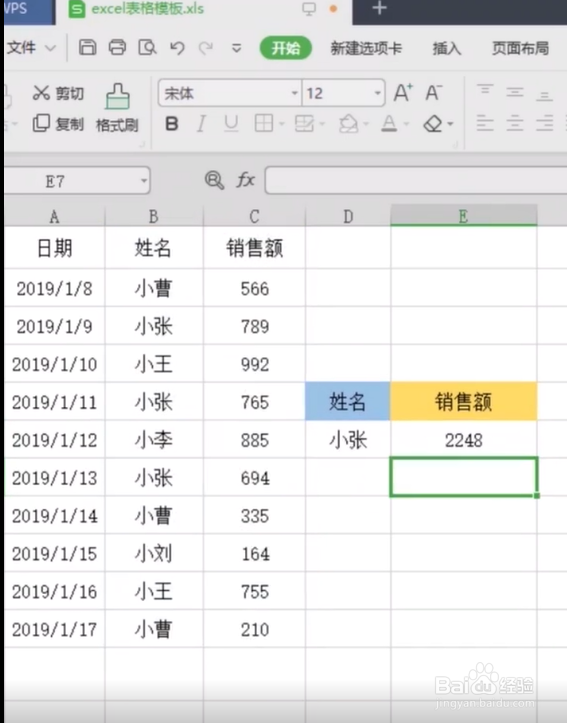
Task: Select cell with value 164
Action: point(254,553)
